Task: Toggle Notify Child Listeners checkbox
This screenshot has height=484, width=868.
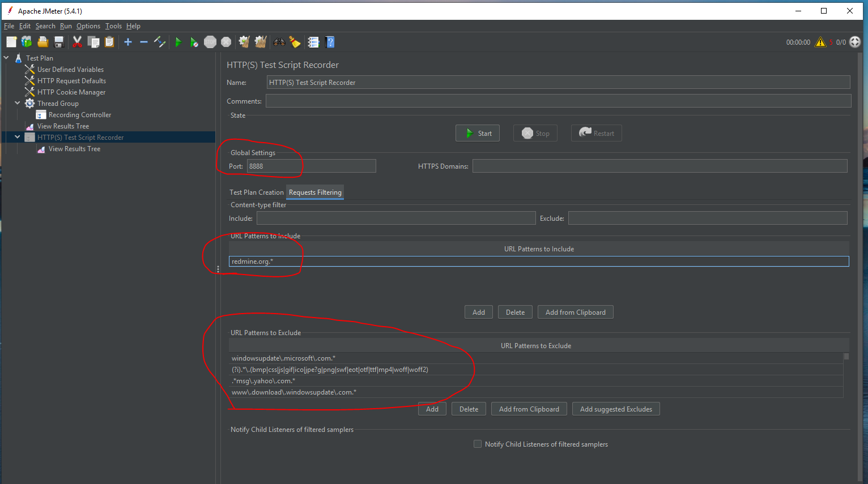Action: point(478,444)
